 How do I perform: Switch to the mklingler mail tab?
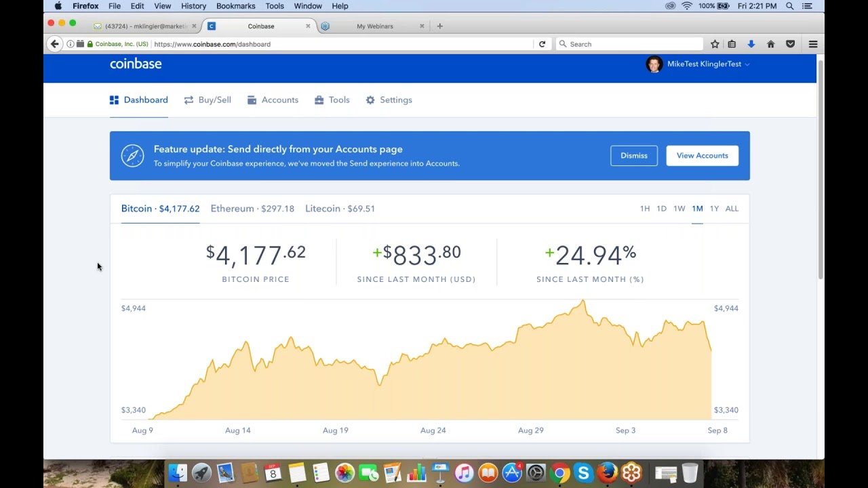[x=144, y=26]
